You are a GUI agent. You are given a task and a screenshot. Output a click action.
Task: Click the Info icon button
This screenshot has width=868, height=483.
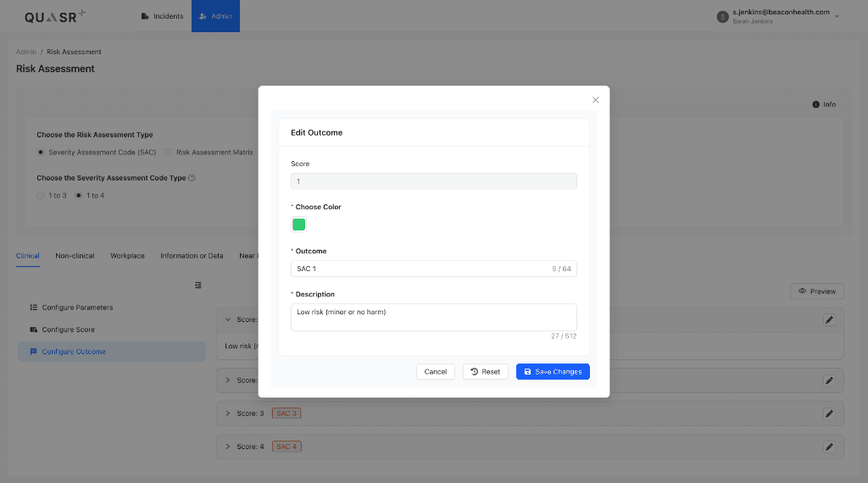(824, 104)
